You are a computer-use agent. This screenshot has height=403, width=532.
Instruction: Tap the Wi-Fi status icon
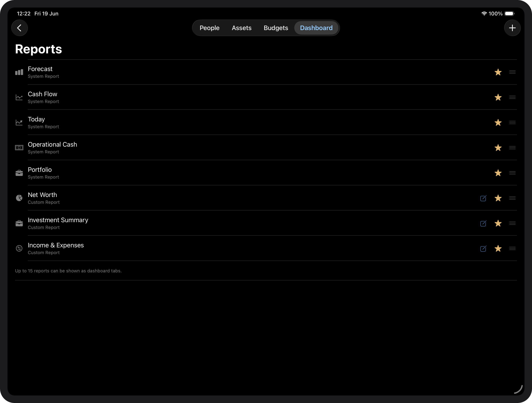484,14
